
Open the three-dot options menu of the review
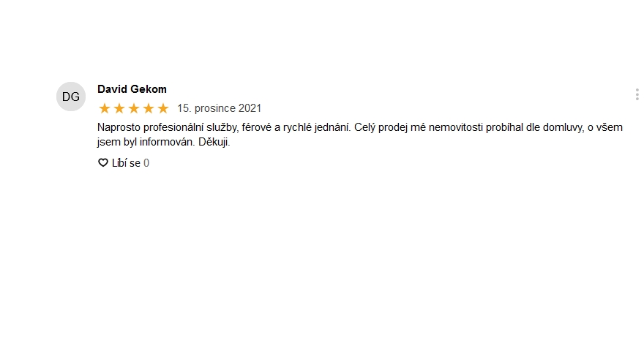(x=637, y=94)
